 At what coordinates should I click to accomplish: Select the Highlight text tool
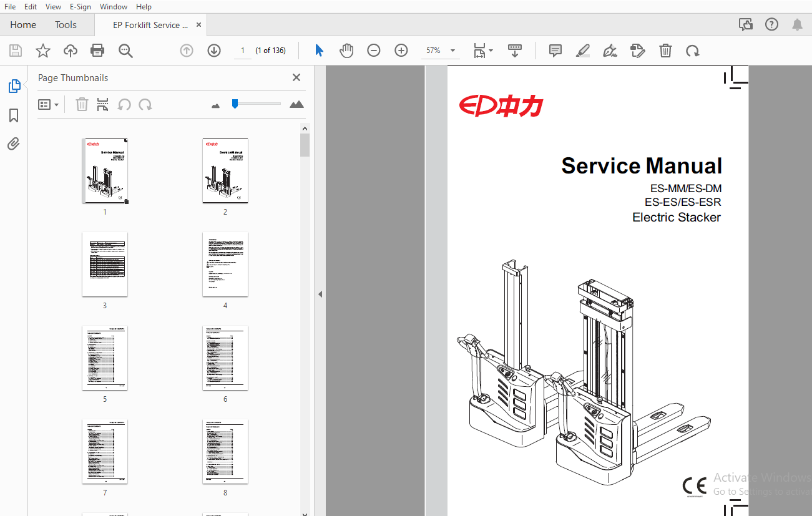[583, 51]
